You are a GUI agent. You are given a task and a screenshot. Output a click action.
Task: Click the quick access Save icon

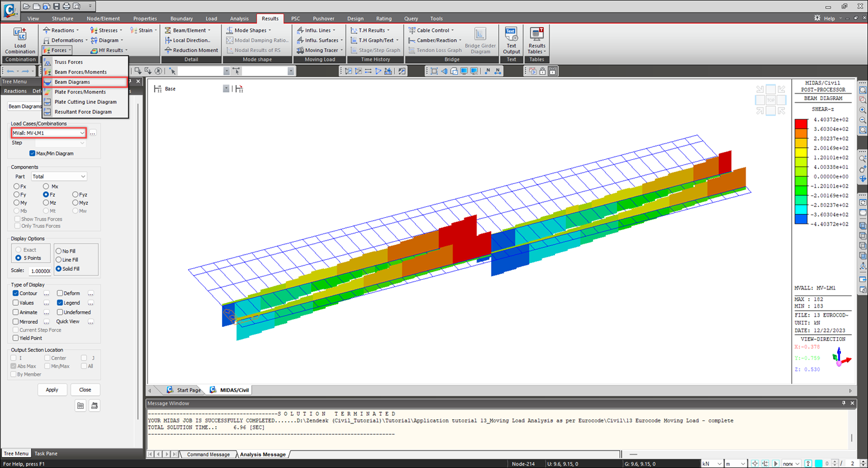click(x=56, y=6)
